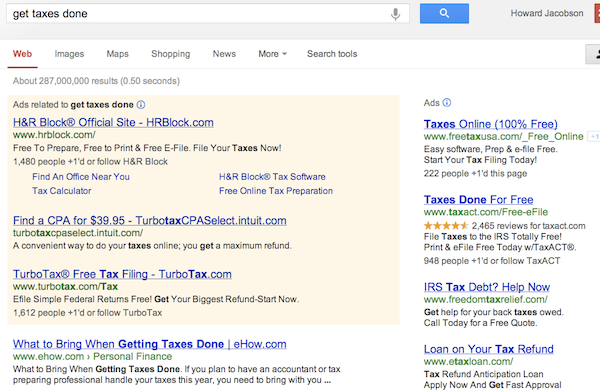600x392 pixels.
Task: Switch to the News tab
Action: pyautogui.click(x=224, y=54)
